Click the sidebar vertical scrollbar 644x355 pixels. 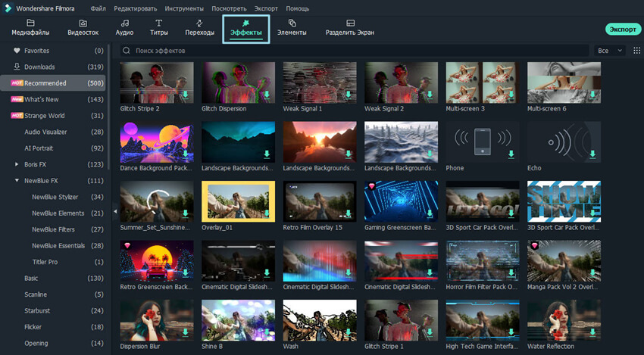coord(109,107)
